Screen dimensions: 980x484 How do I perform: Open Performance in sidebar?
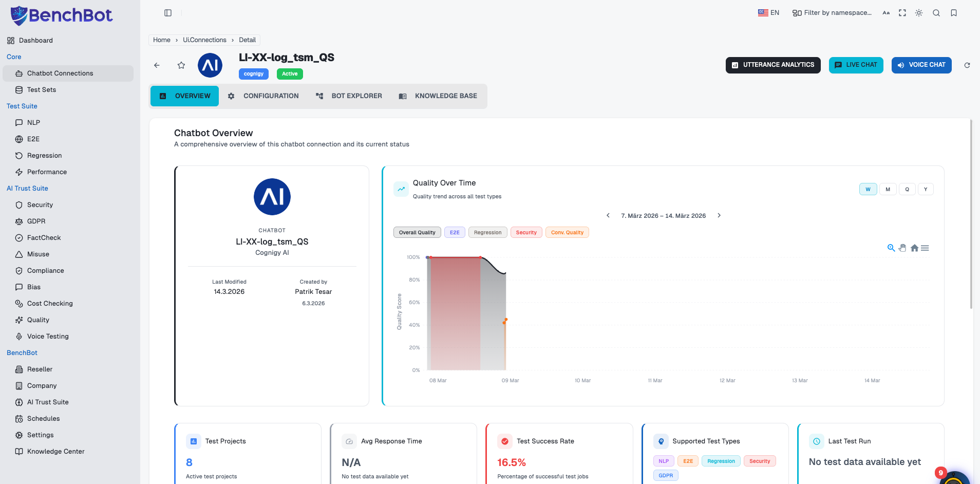(x=68, y=172)
